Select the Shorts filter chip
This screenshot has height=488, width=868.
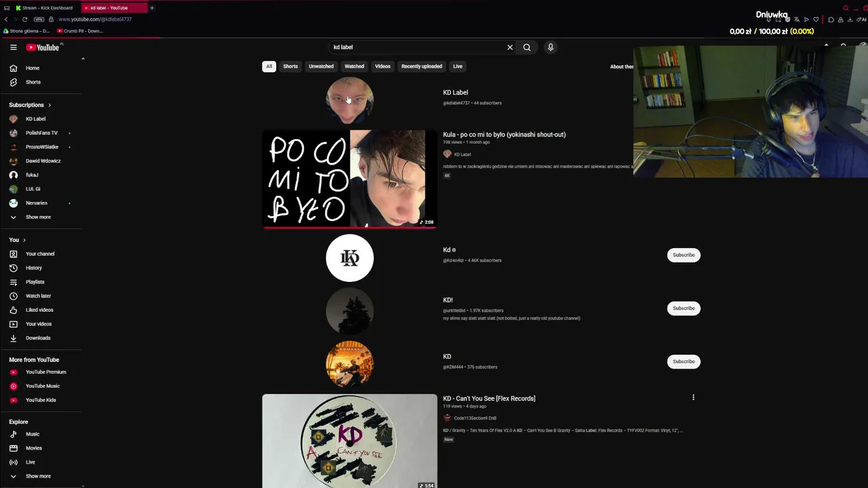[290, 66]
